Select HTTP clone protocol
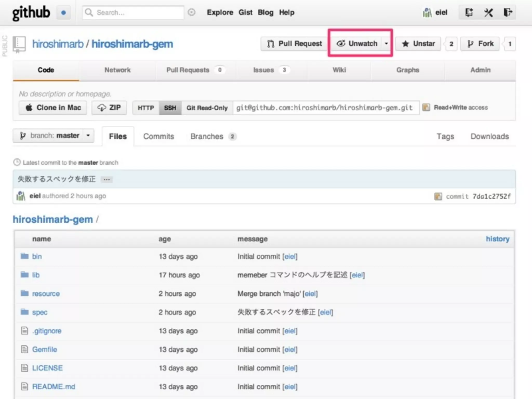Screen dimensions: 532x399 pyautogui.click(x=146, y=108)
